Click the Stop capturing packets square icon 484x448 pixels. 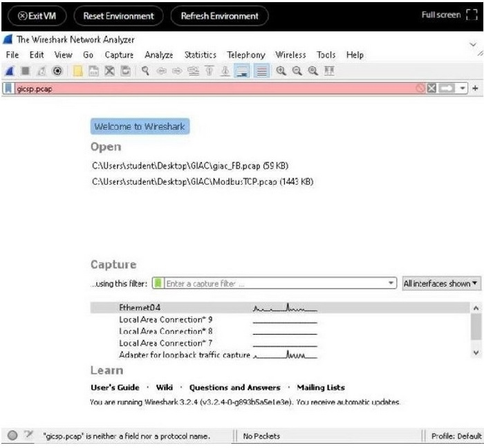click(x=26, y=71)
